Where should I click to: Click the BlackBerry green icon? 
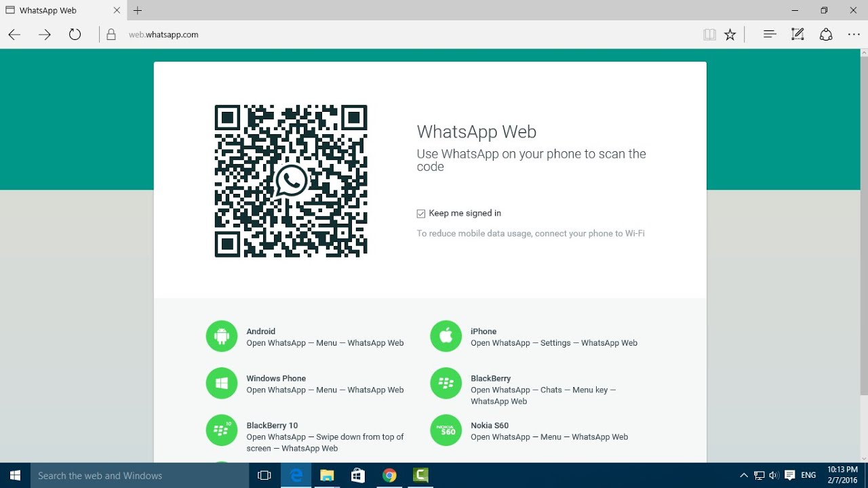coord(446,384)
